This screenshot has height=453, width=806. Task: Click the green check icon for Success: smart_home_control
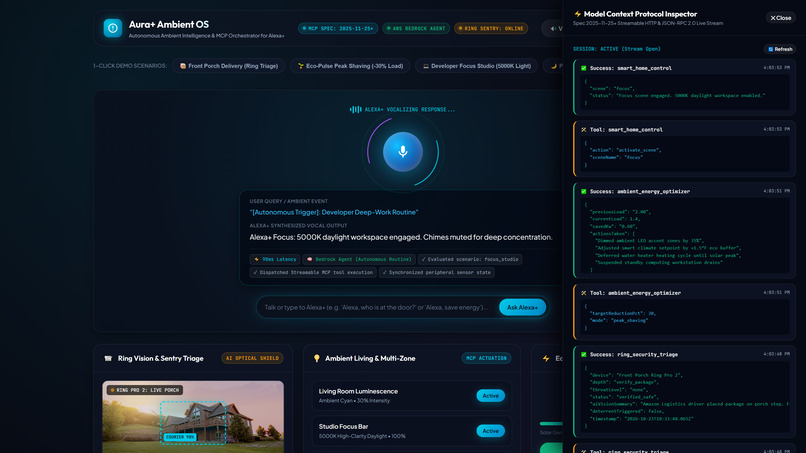[583, 68]
